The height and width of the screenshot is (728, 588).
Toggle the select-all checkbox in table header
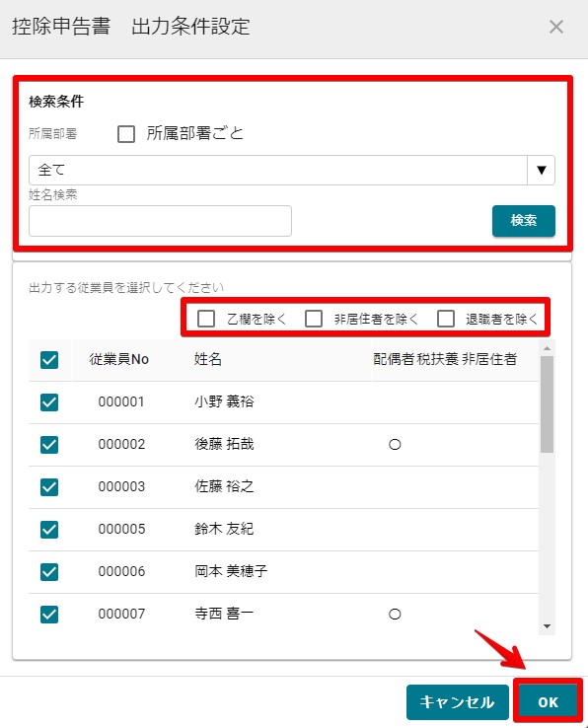(49, 360)
